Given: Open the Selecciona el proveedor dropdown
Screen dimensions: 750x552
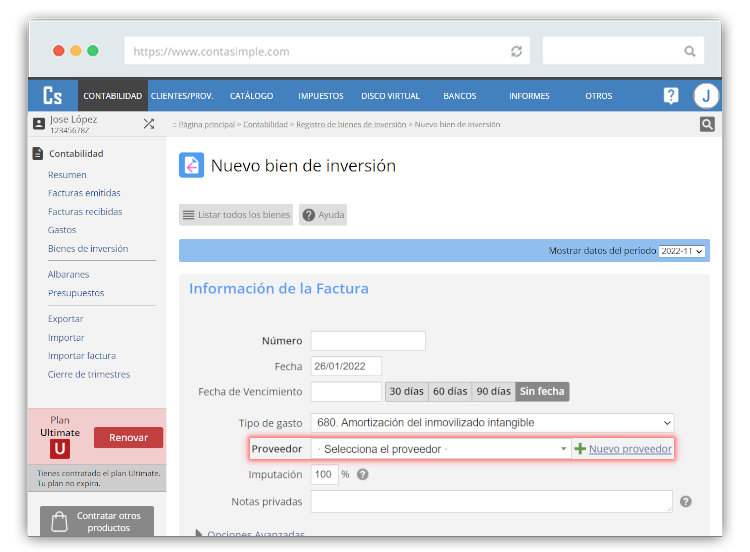Looking at the screenshot, I should (441, 449).
